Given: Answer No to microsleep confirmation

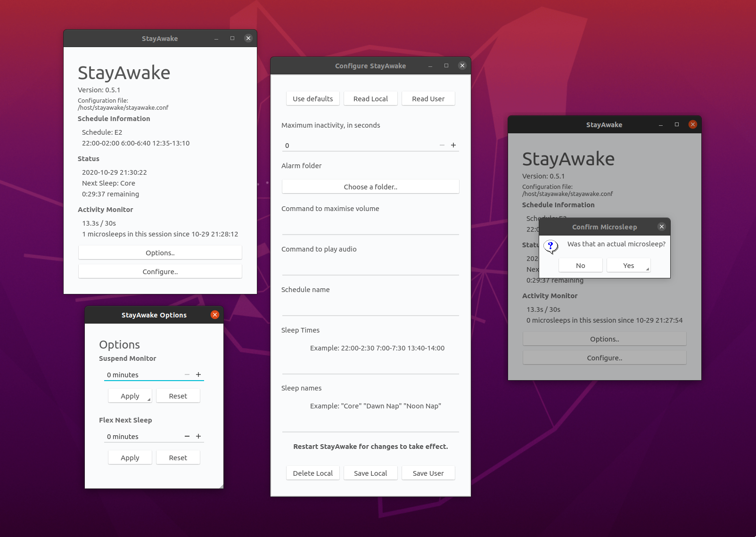Looking at the screenshot, I should 580,265.
